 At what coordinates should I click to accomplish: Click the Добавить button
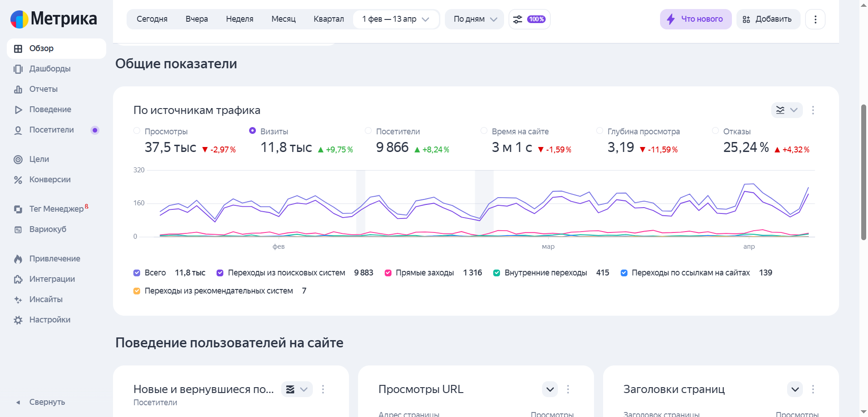click(768, 19)
